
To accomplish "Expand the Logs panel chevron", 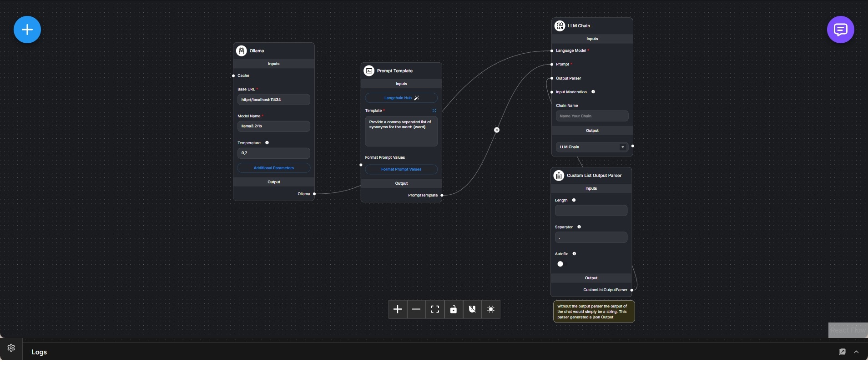I will pos(856,352).
